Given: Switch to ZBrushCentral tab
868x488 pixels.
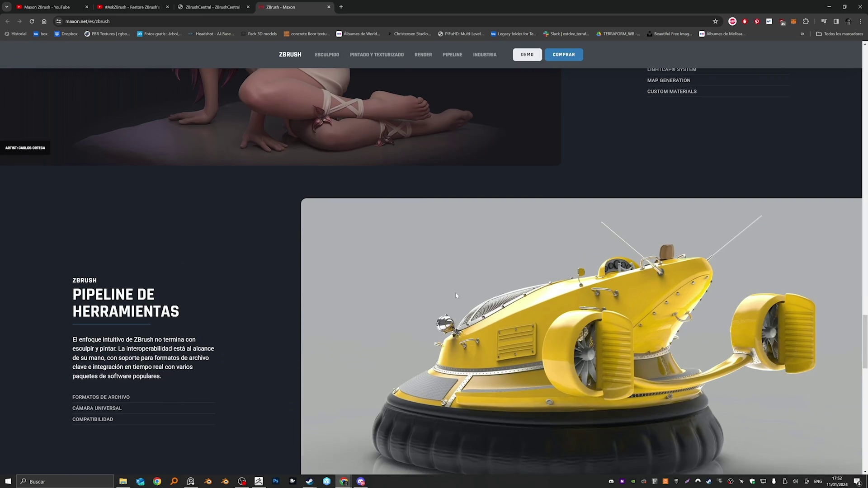Looking at the screenshot, I should [212, 7].
